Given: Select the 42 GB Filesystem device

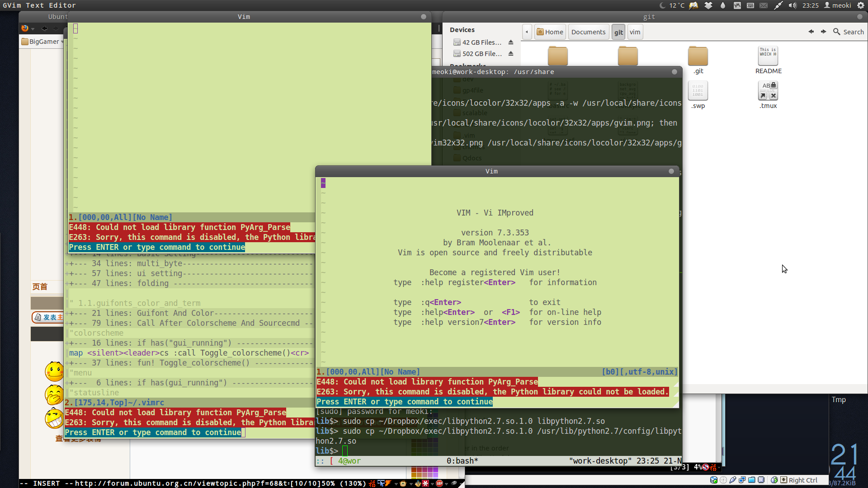Looking at the screenshot, I should [x=477, y=42].
